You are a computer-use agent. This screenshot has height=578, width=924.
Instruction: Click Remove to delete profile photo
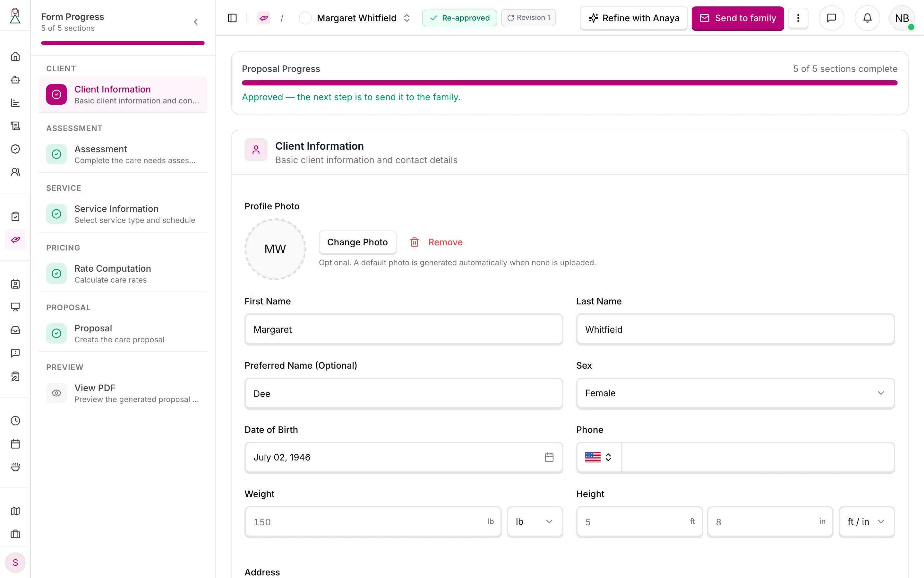436,242
